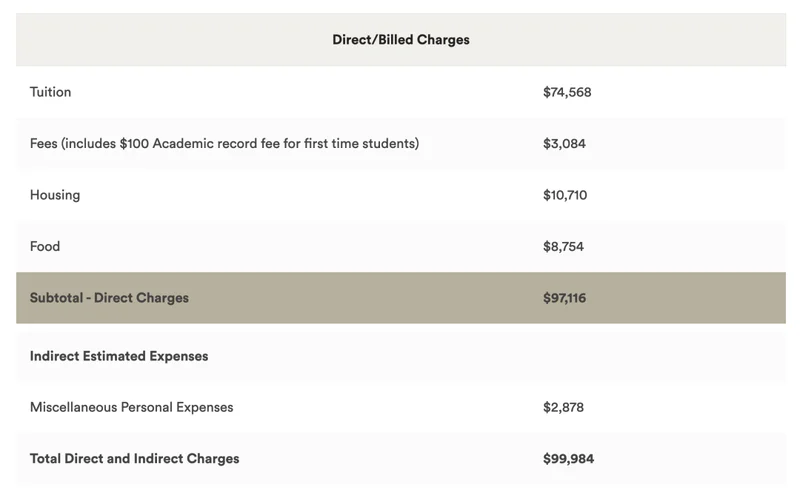Select the $10,710 housing amount
Viewport: 800px width, 501px height.
(x=565, y=195)
